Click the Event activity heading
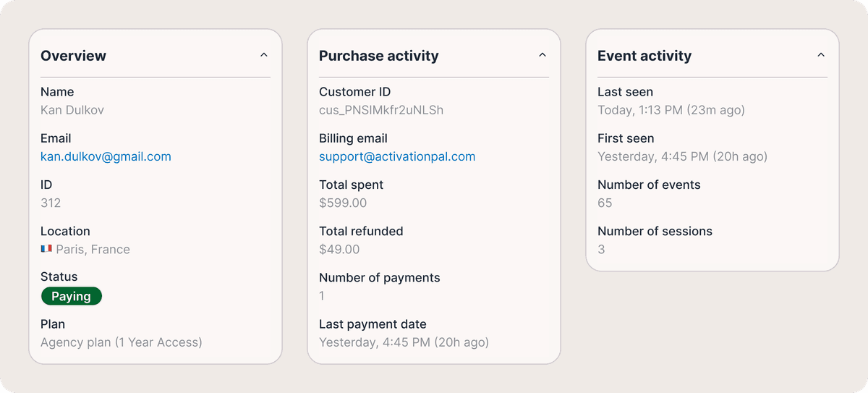This screenshot has width=868, height=393. point(644,56)
